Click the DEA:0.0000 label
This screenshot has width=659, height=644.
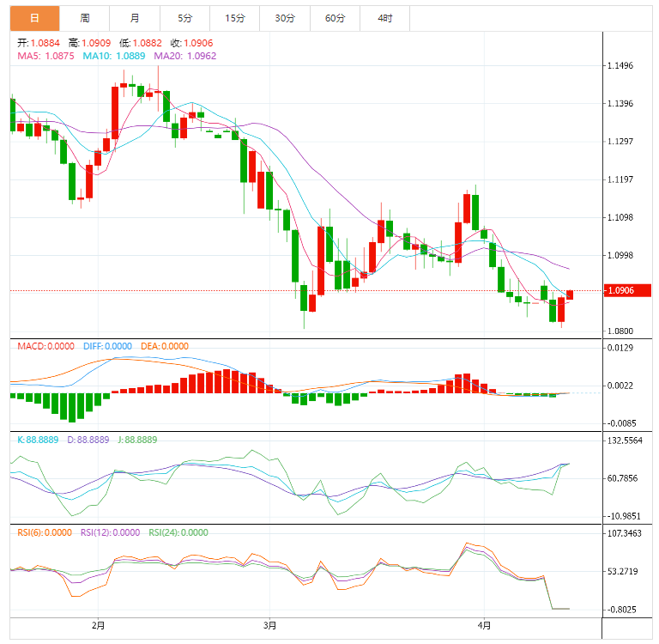[165, 346]
